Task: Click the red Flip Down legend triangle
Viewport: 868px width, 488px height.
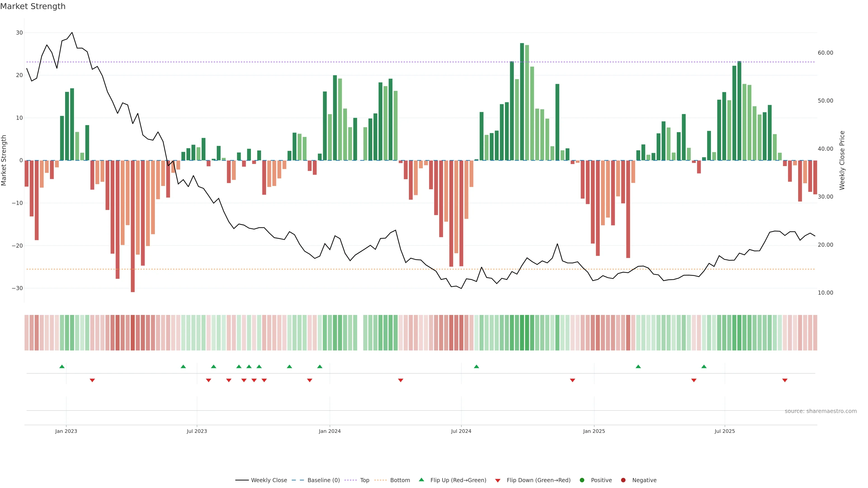Action: 498,481
